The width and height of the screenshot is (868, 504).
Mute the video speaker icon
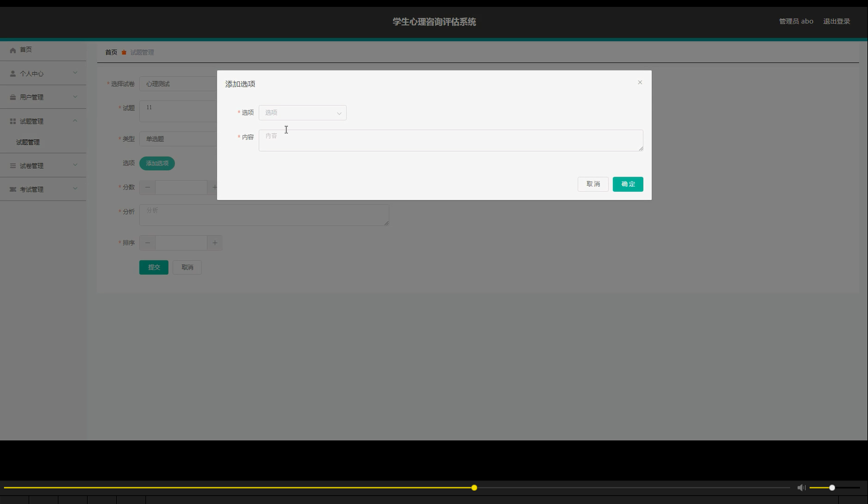click(x=802, y=487)
